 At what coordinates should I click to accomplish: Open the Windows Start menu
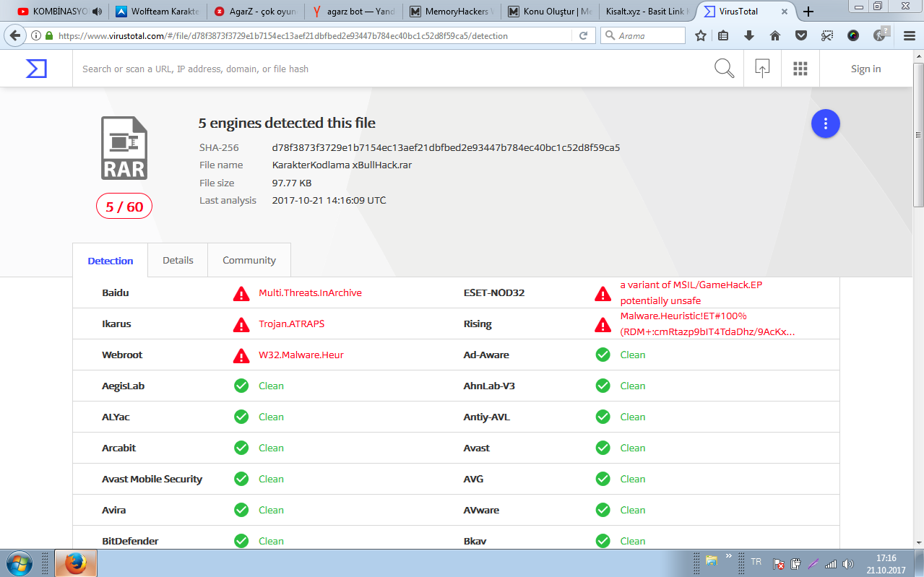[x=19, y=563]
